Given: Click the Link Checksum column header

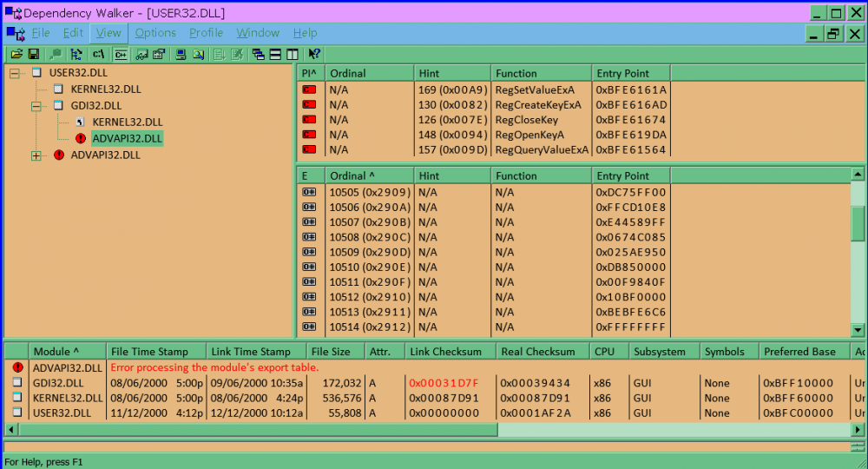Looking at the screenshot, I should click(x=445, y=352).
